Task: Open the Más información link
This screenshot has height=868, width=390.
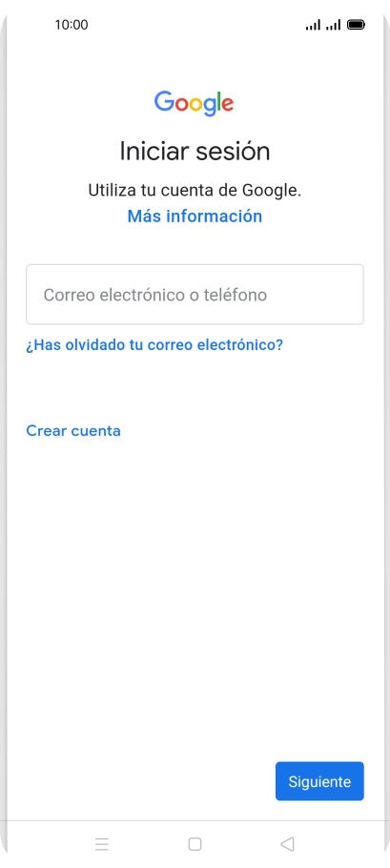Action: tap(195, 216)
